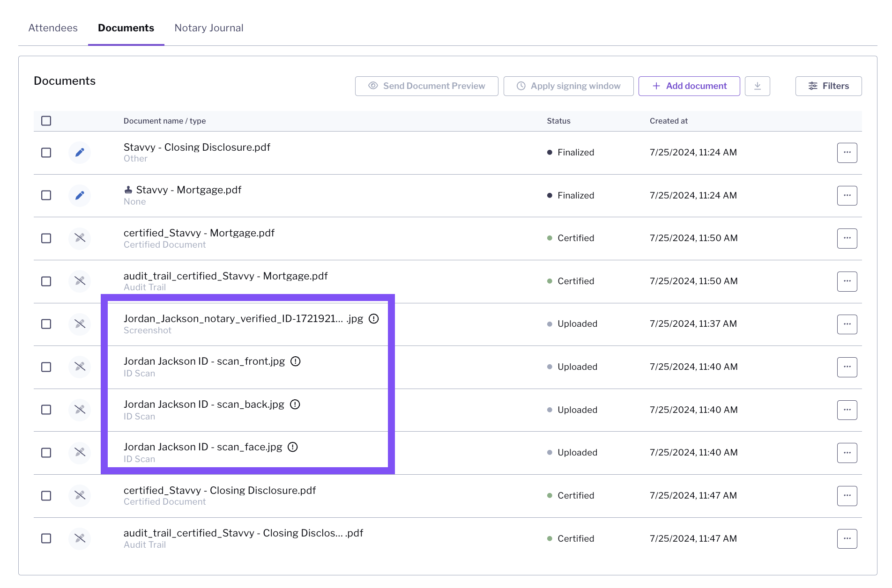Click the disabled edit icon for audit_trail_certified_Stavvy - Mortgage.pdf
This screenshot has width=892, height=588.
pyautogui.click(x=80, y=281)
